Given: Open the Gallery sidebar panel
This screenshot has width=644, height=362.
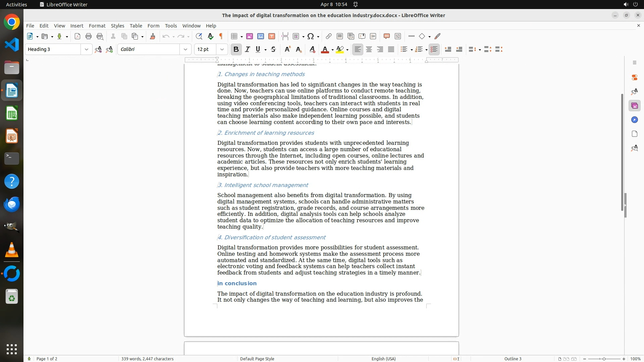Looking at the screenshot, I should click(x=634, y=106).
